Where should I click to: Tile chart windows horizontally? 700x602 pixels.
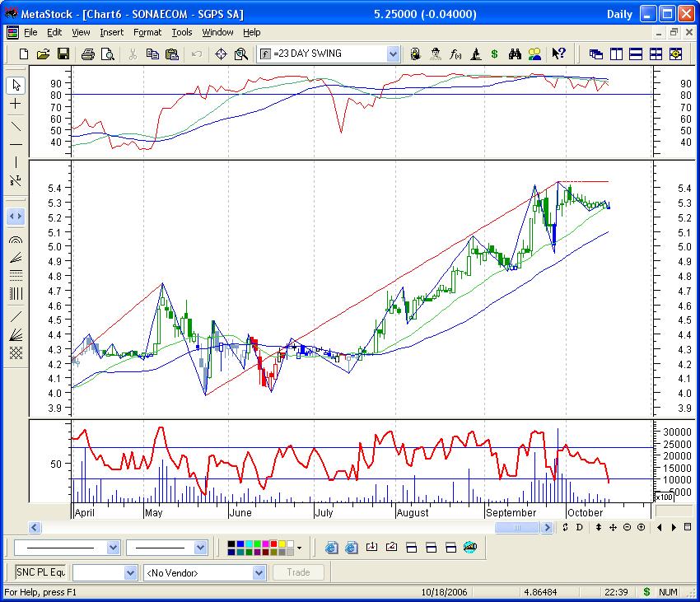[x=634, y=54]
